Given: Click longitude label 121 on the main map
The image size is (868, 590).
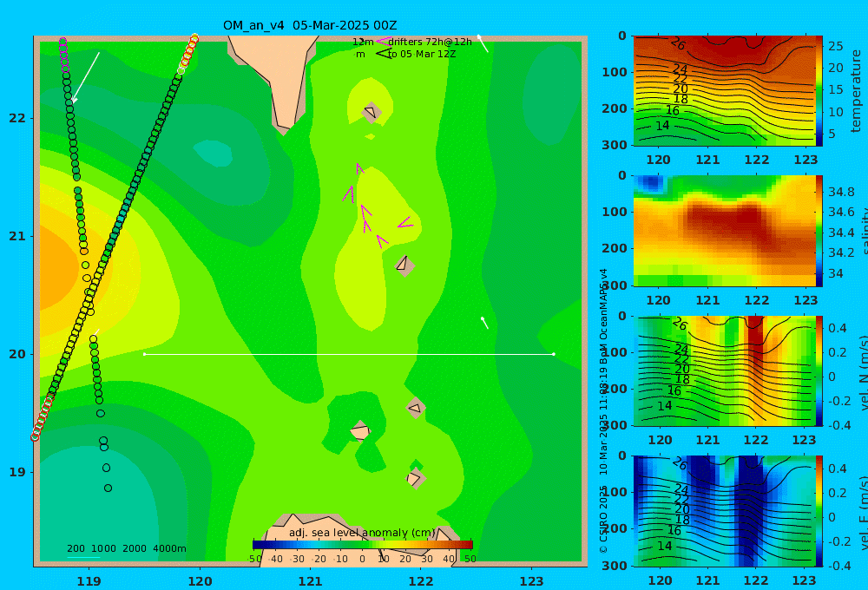Looking at the screenshot, I should (x=311, y=581).
